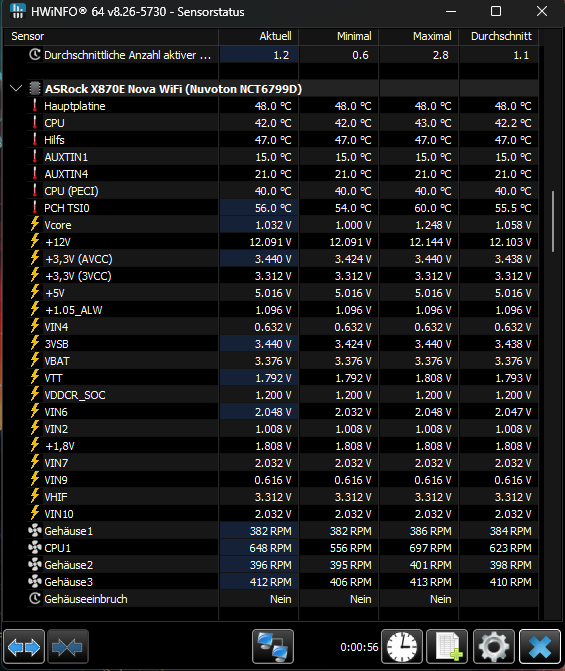The width and height of the screenshot is (565, 671).
Task: Click PCH TSI0 current value 56.0 °C
Action: [273, 208]
